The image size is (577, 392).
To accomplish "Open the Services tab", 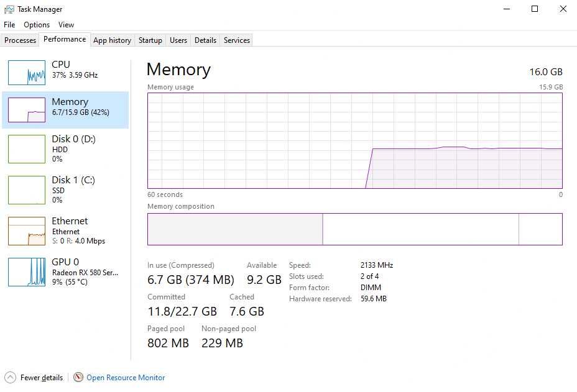I will coord(237,40).
